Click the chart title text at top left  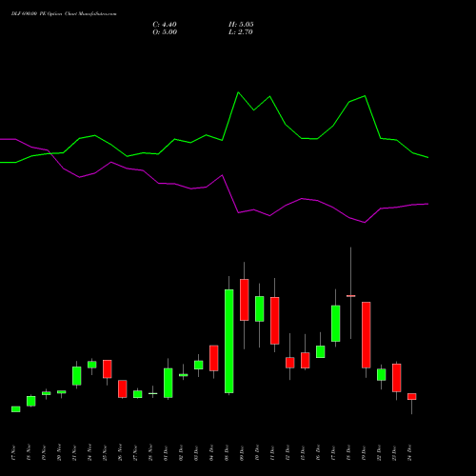tap(64, 14)
